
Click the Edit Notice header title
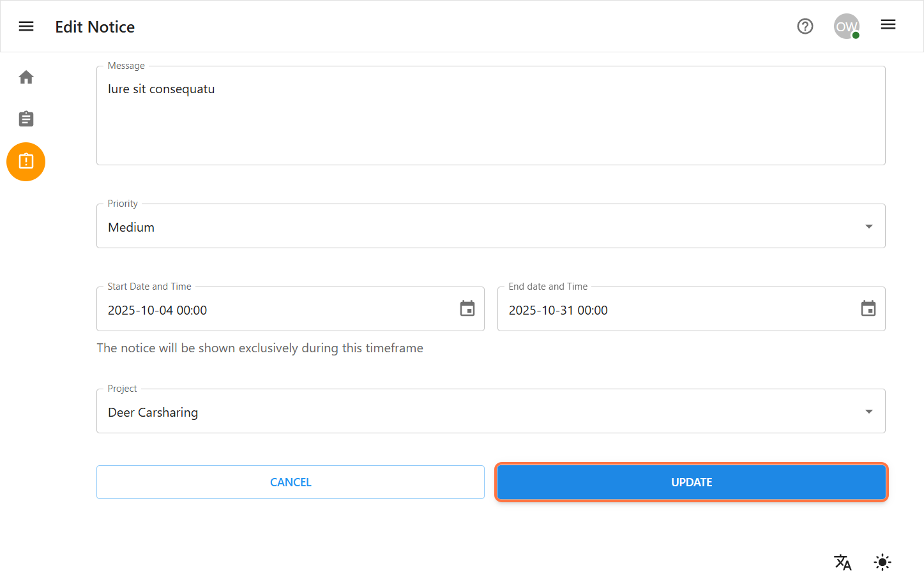pos(95,27)
